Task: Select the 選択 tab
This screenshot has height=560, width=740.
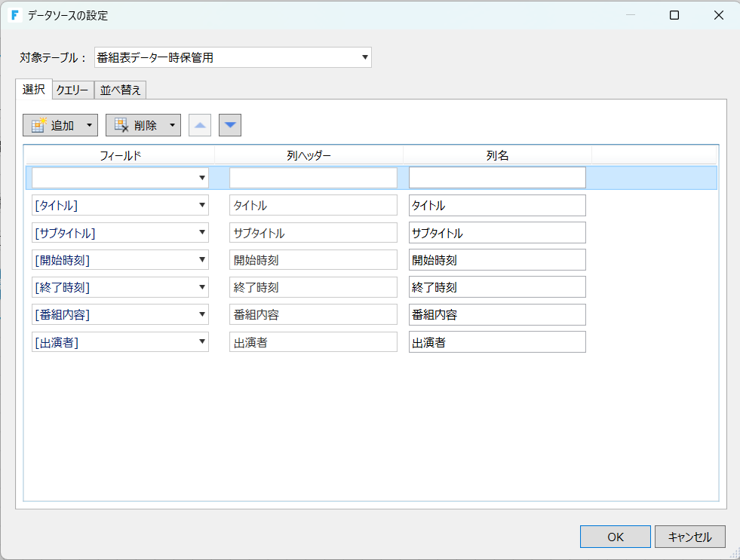Action: coord(33,89)
